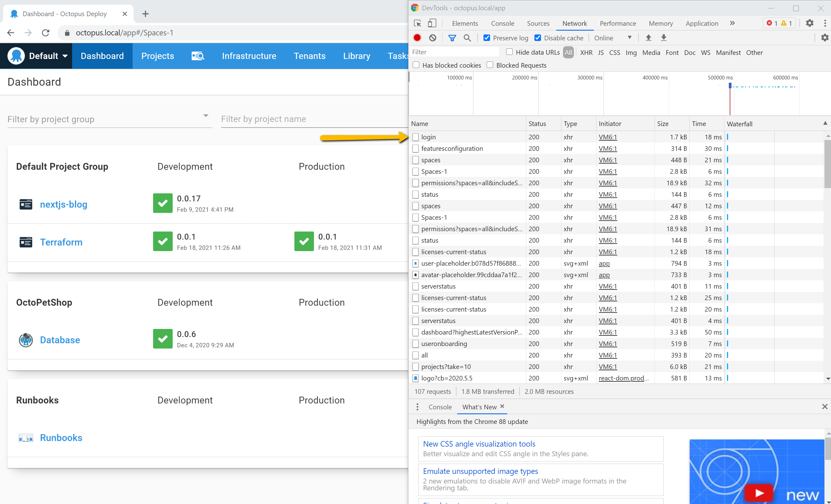This screenshot has width=831, height=504.
Task: Select the inspect element picker tool
Action: click(x=418, y=23)
